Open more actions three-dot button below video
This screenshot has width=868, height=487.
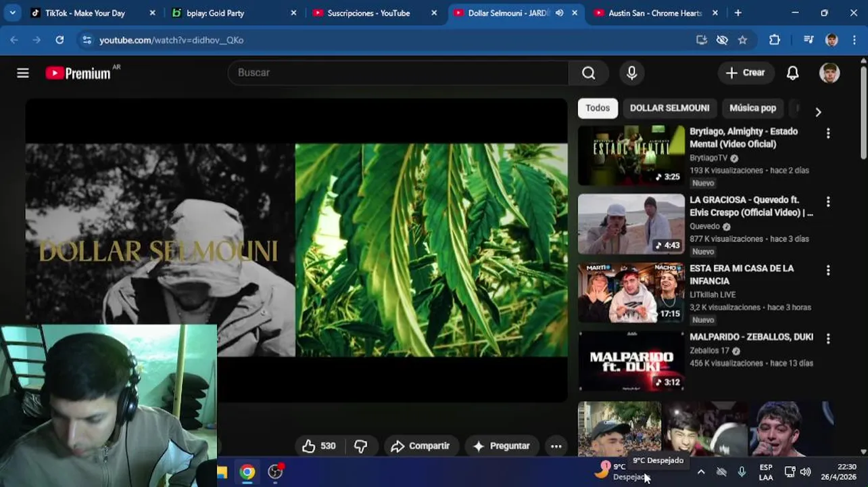556,446
